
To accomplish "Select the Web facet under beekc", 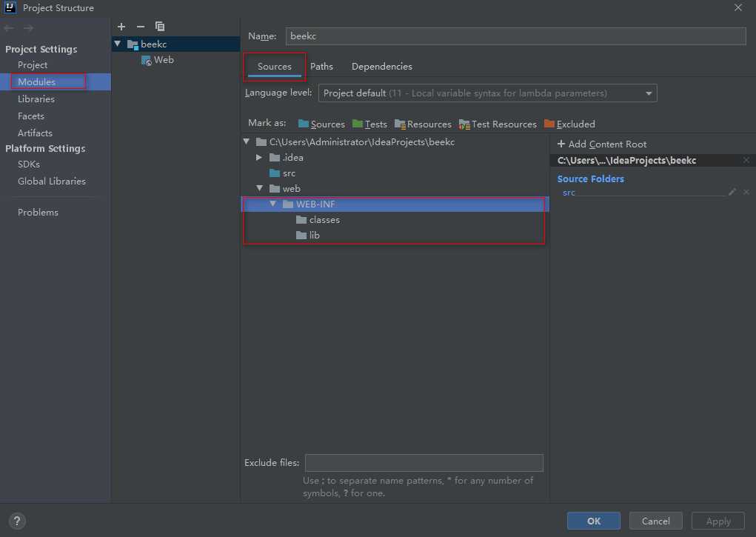I will (x=164, y=60).
